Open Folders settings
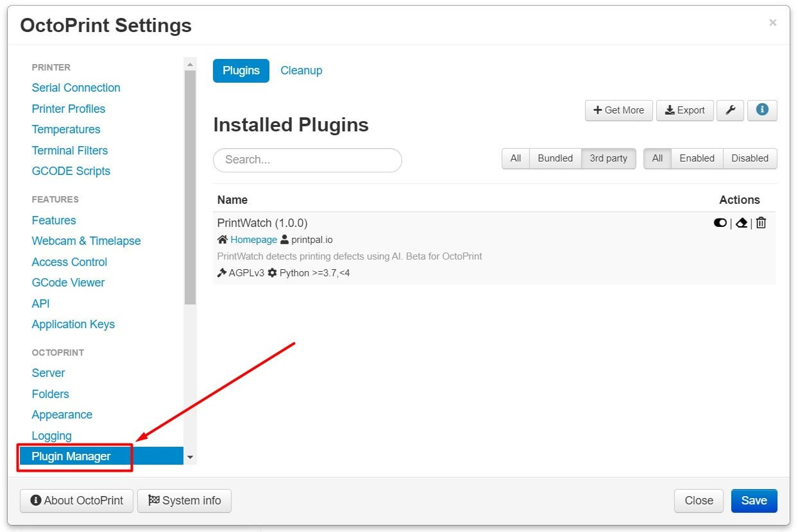Screen dimensions: 798x532 click(50, 394)
